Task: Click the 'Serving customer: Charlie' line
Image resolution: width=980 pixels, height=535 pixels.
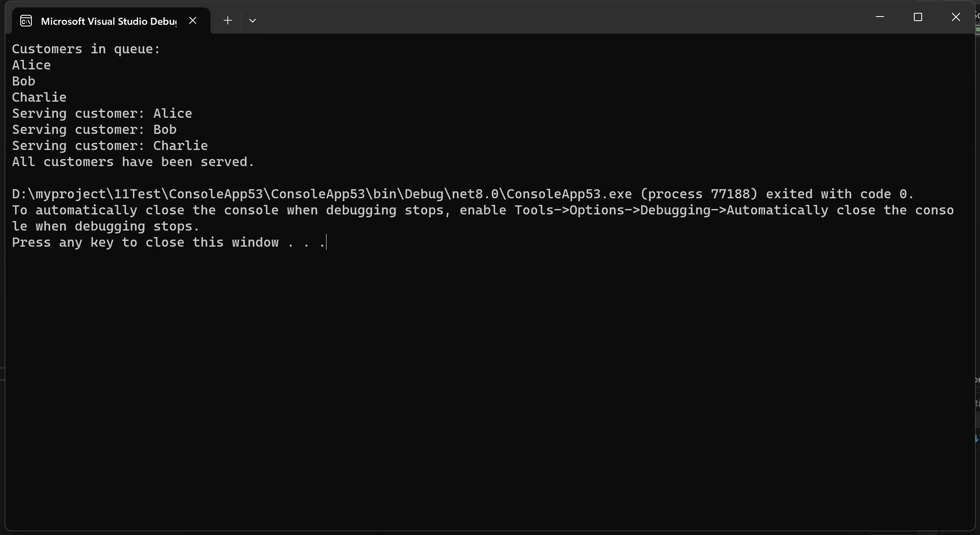Action: 110,145
